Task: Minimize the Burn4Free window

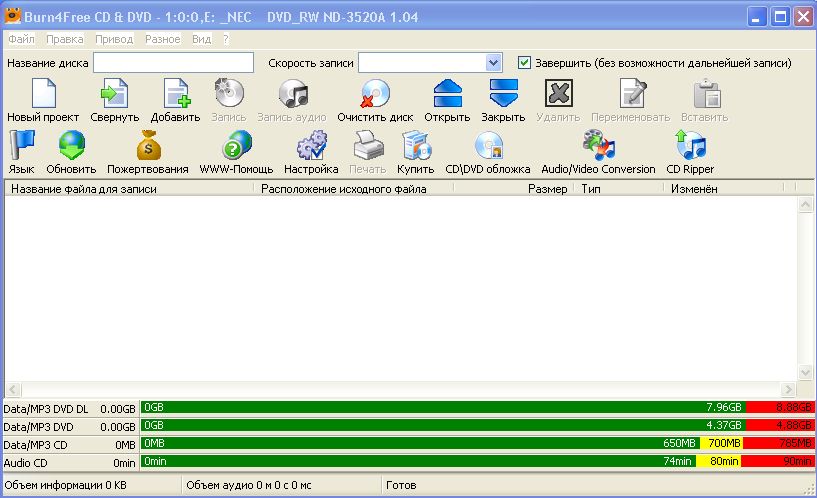Action: click(x=757, y=17)
